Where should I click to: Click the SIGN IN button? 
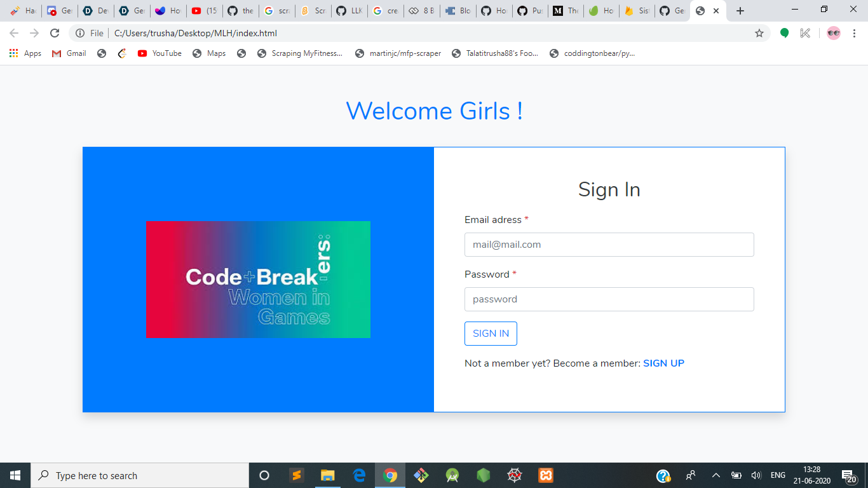coord(491,334)
